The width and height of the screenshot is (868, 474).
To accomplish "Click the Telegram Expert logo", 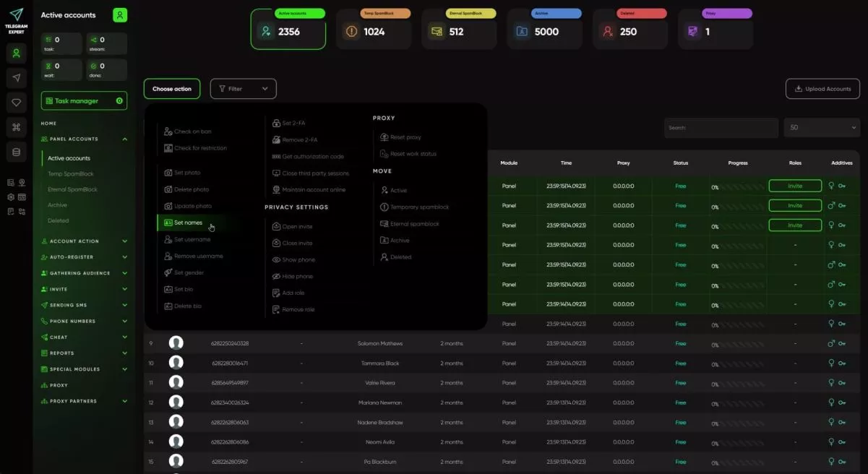I will point(16,21).
